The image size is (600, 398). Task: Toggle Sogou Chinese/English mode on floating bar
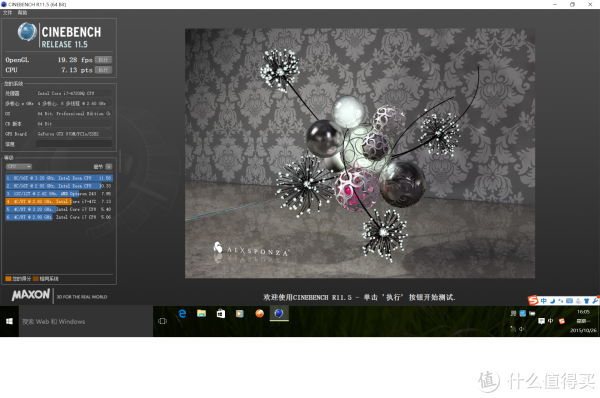pos(544,301)
